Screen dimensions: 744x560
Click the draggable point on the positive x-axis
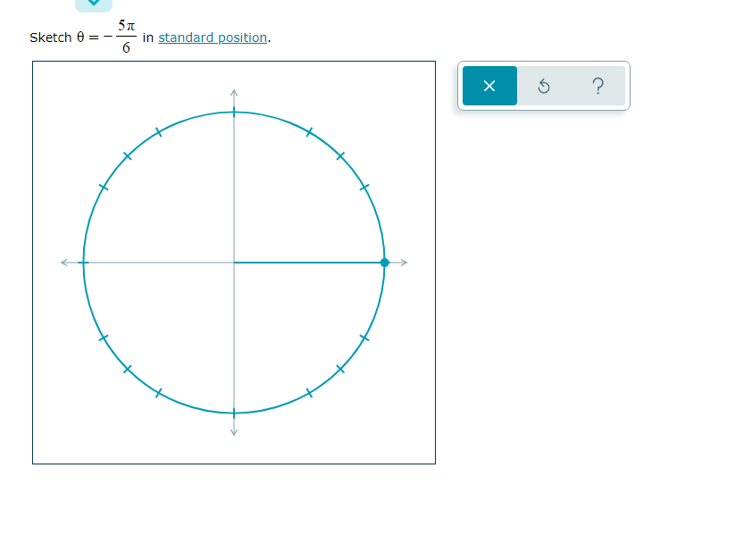point(385,263)
